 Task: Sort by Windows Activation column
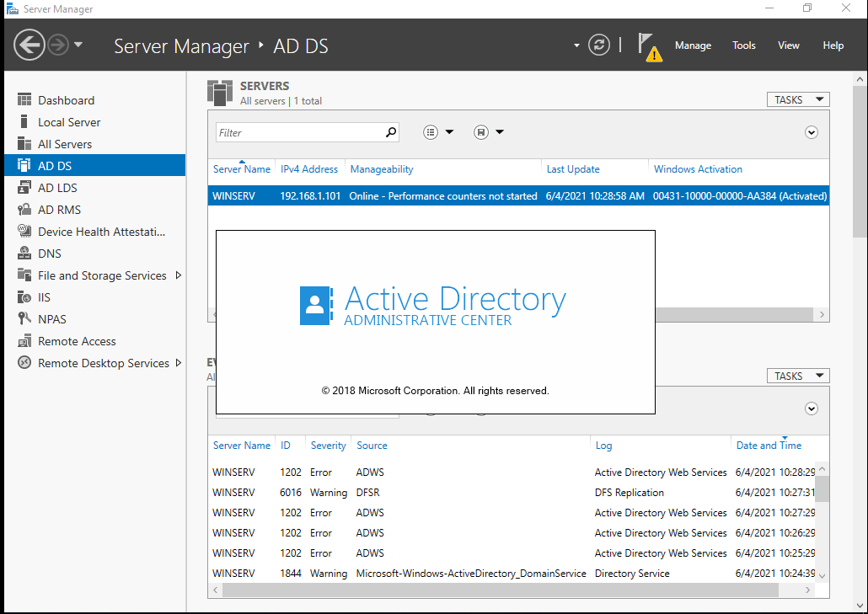(698, 169)
